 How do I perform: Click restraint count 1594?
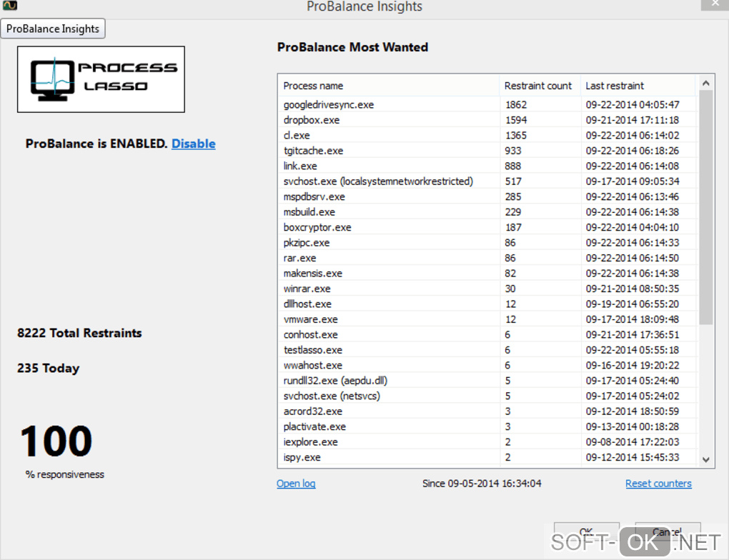pyautogui.click(x=516, y=120)
